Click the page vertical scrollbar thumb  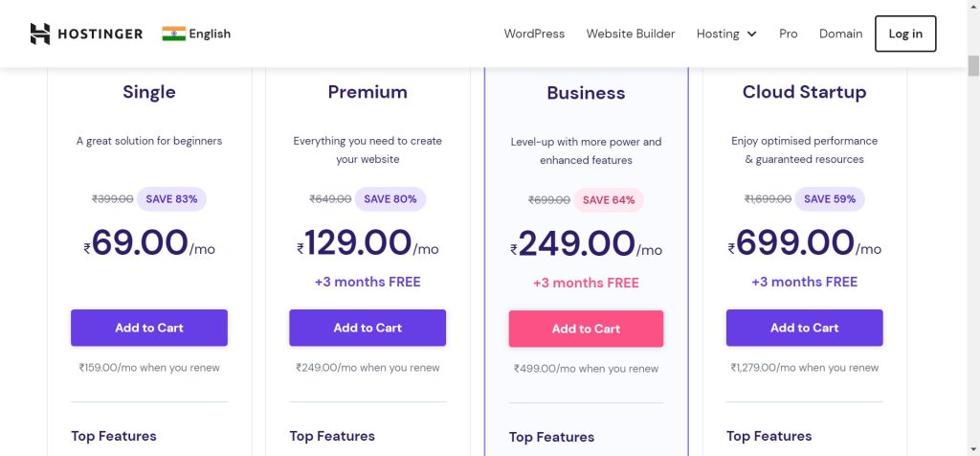click(973, 65)
